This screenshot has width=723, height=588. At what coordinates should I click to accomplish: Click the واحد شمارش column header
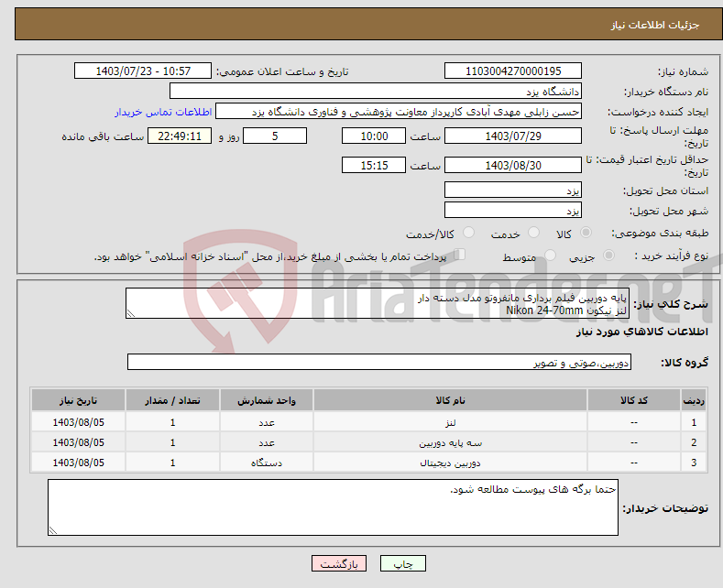[x=267, y=400]
